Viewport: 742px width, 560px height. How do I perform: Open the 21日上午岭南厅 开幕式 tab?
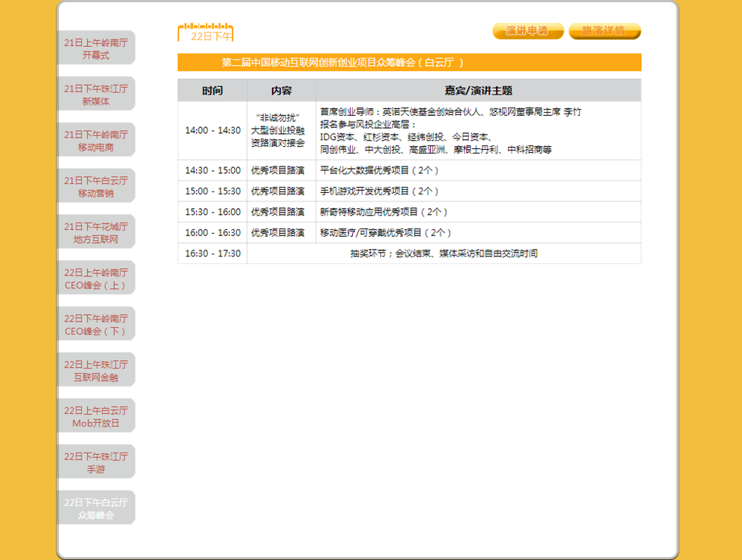tap(96, 48)
